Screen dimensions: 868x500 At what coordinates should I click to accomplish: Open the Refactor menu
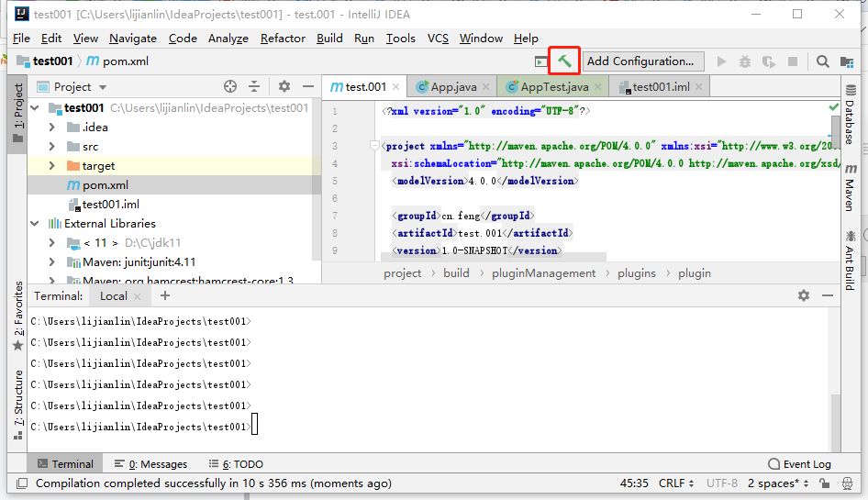pyautogui.click(x=283, y=39)
